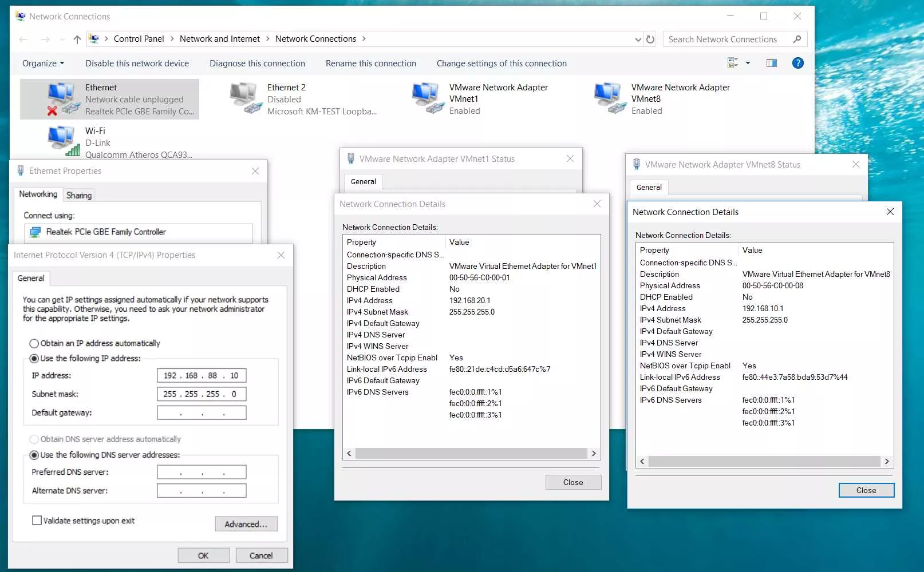Image resolution: width=924 pixels, height=572 pixels.
Task: Open the Organize dropdown menu
Action: coord(44,63)
